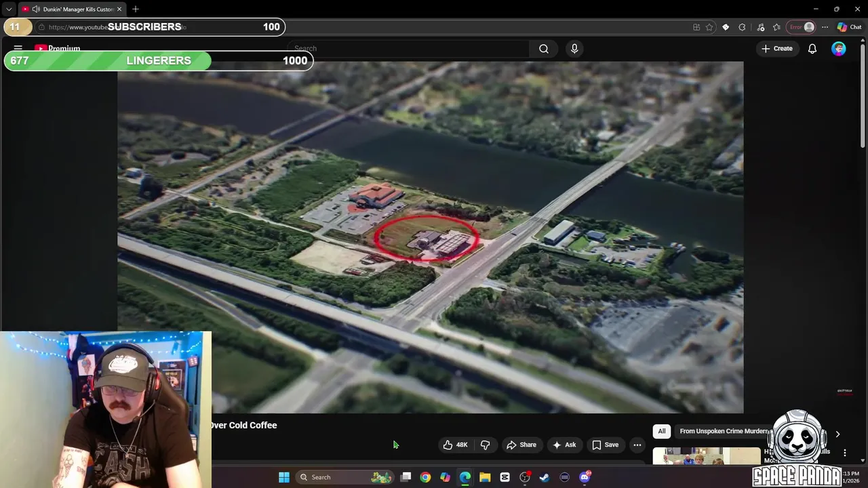The image size is (868, 488).
Task: Open a new browser tab
Action: [x=136, y=9]
